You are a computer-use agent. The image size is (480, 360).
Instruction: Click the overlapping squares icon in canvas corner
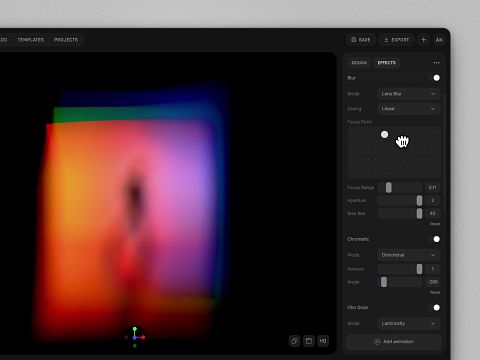point(295,341)
